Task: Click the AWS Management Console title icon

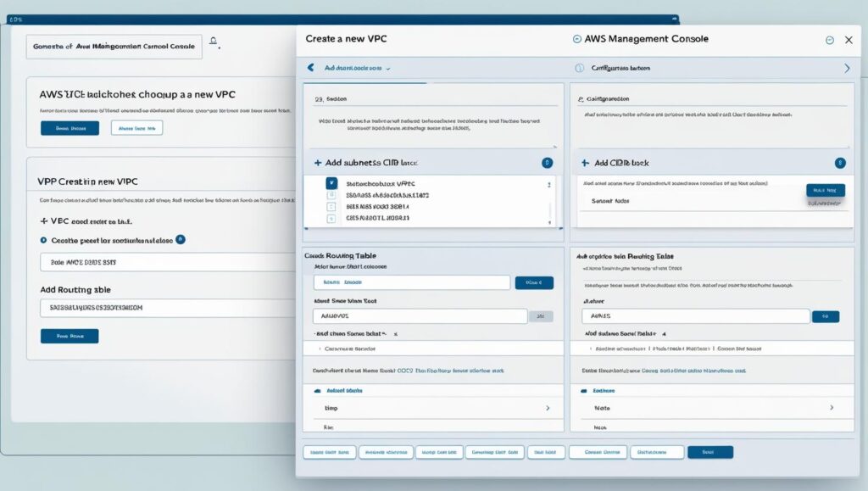Action: point(576,39)
